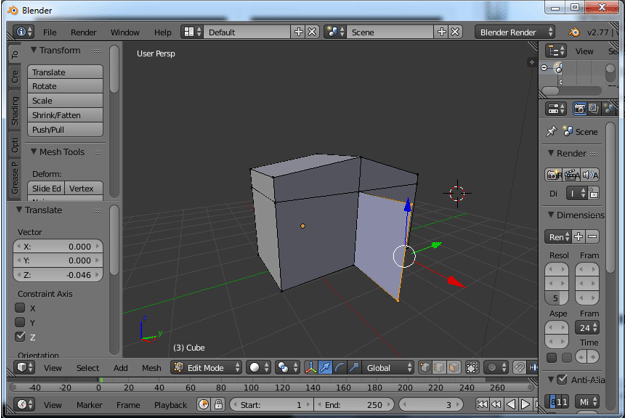The height and width of the screenshot is (418, 627).
Task: Collapse the Dimensions panel
Action: [x=551, y=215]
